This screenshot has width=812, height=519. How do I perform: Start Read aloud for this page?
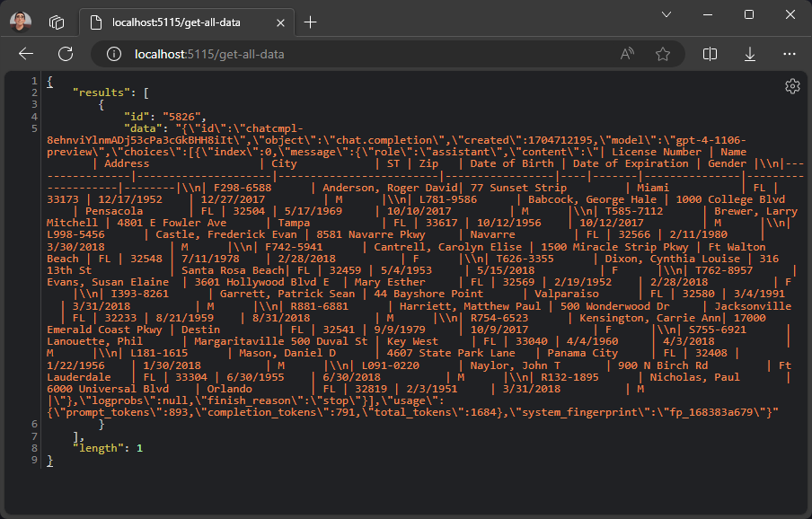point(627,54)
